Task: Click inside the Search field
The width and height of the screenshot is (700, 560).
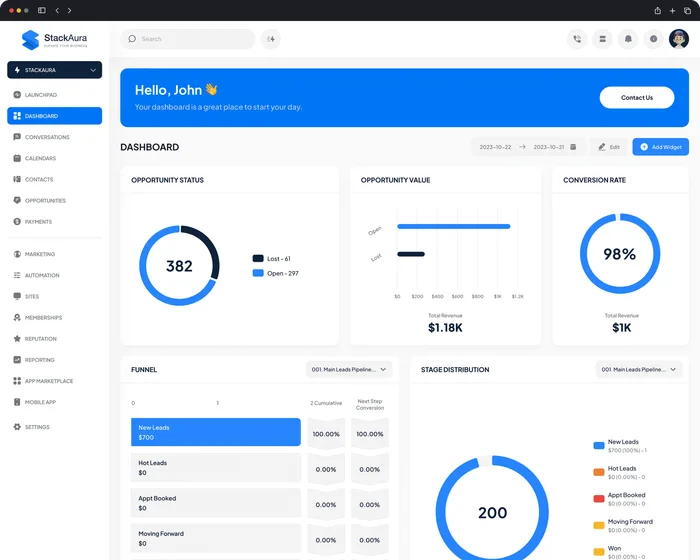Action: (188, 39)
